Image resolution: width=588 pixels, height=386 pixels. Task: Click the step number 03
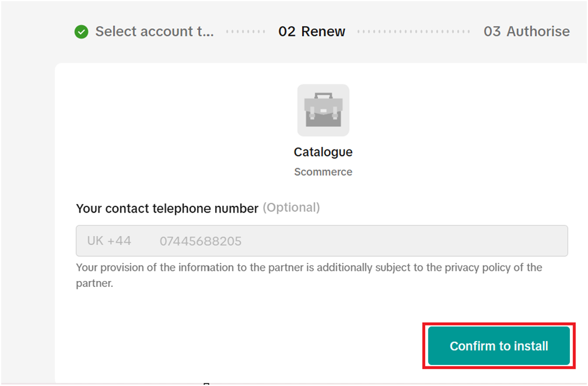(x=493, y=32)
